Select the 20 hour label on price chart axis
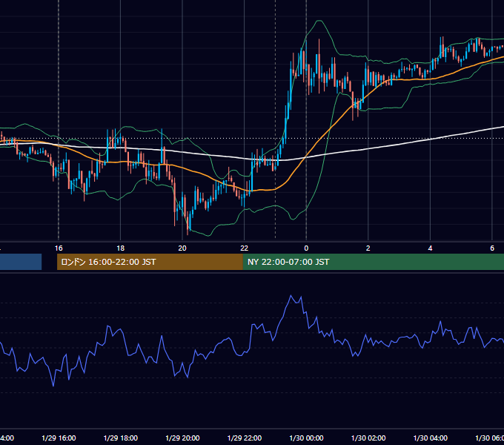This screenshot has height=445, width=504. click(x=182, y=248)
